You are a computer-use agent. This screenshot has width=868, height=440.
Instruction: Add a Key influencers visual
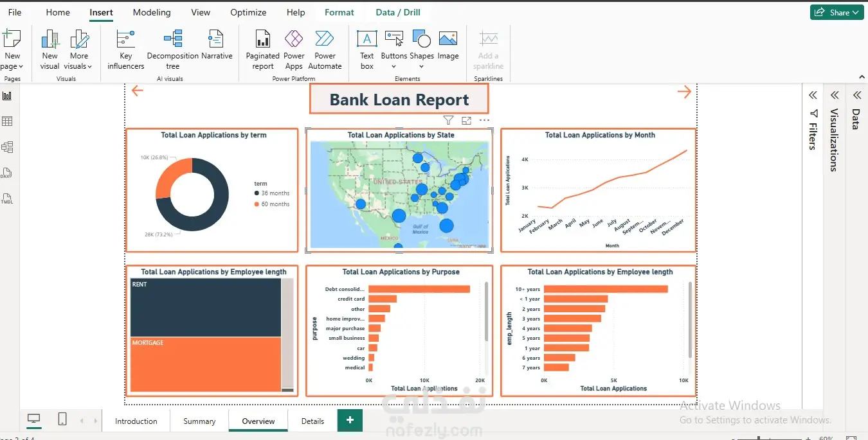125,50
